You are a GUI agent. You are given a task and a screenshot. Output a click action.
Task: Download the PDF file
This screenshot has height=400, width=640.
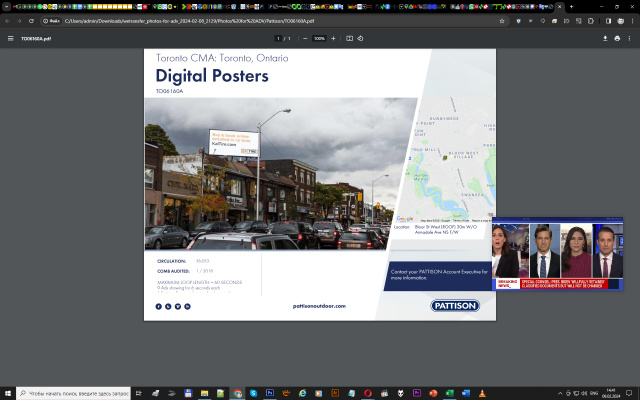[605, 38]
